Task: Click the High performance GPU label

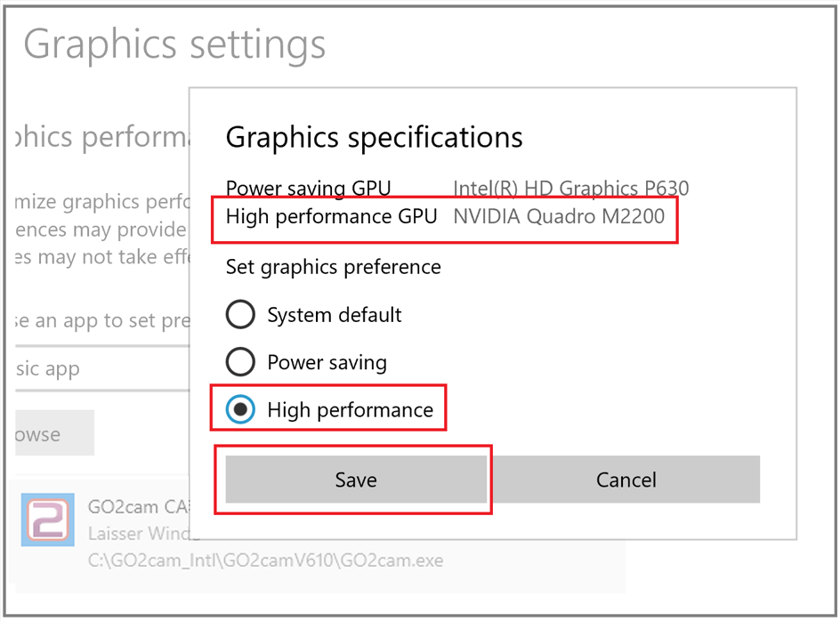Action: (331, 216)
